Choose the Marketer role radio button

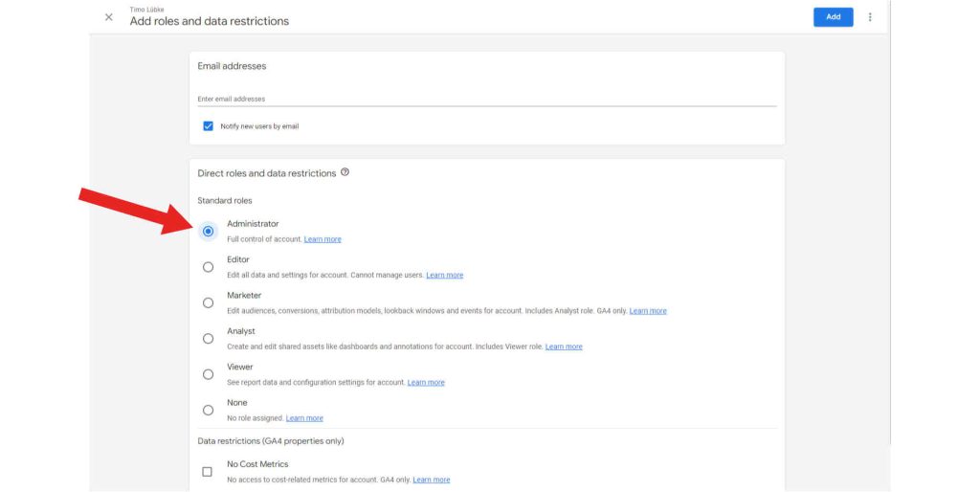point(208,302)
